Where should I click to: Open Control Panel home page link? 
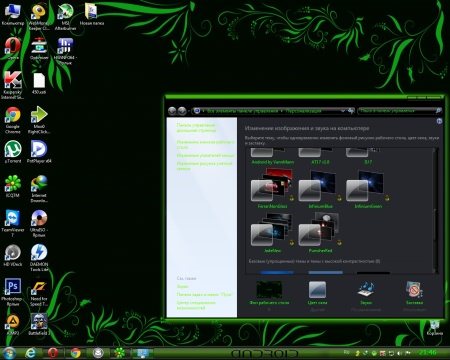196,128
